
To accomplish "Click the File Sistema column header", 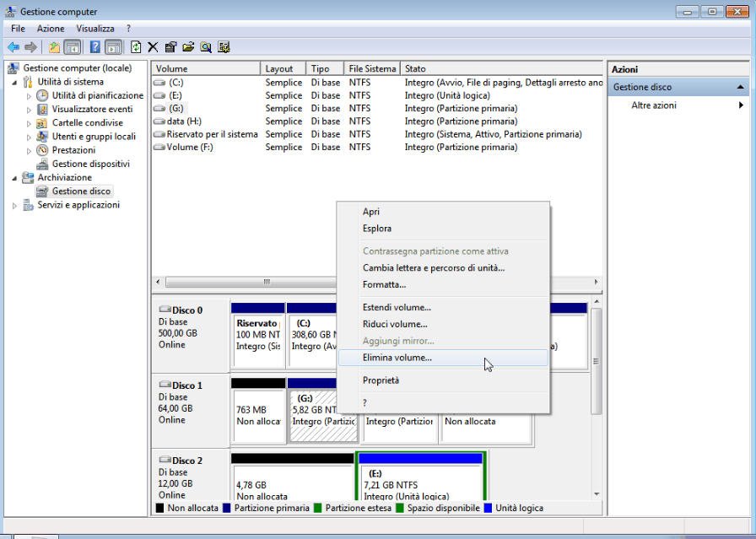I will (x=371, y=68).
